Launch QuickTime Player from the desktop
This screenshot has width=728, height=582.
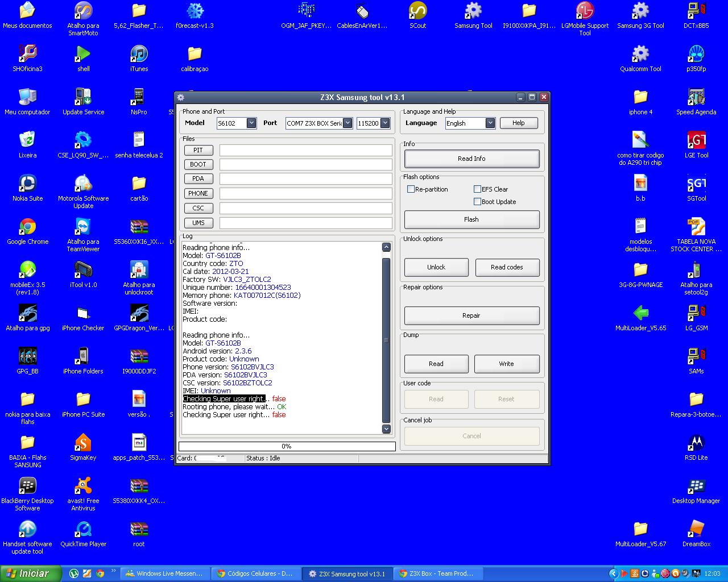pyautogui.click(x=83, y=534)
